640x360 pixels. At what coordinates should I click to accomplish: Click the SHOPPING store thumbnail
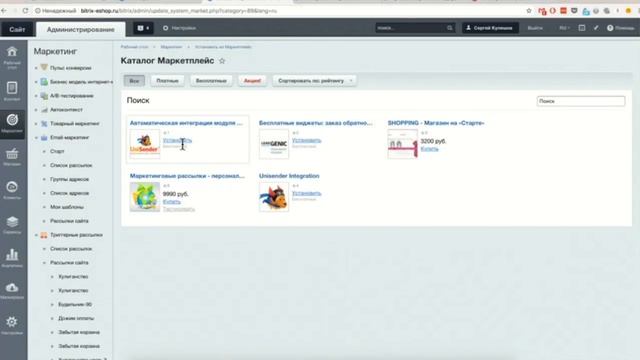pyautogui.click(x=402, y=144)
